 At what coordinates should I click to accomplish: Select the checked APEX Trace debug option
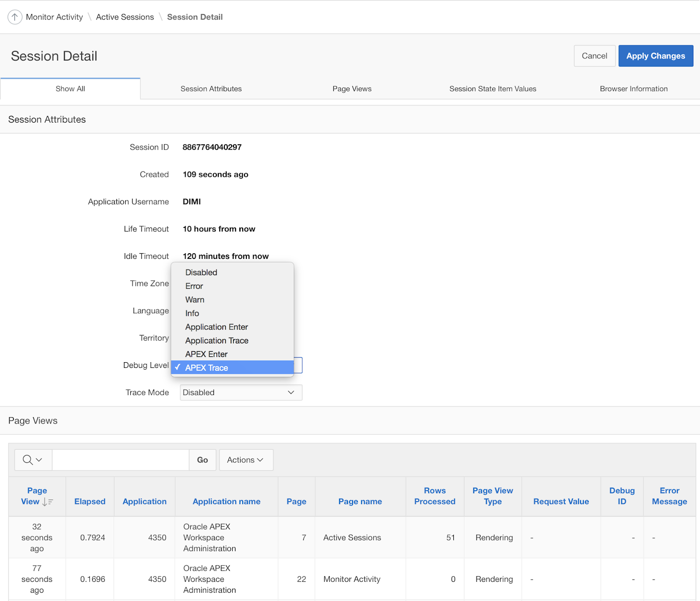click(x=206, y=367)
